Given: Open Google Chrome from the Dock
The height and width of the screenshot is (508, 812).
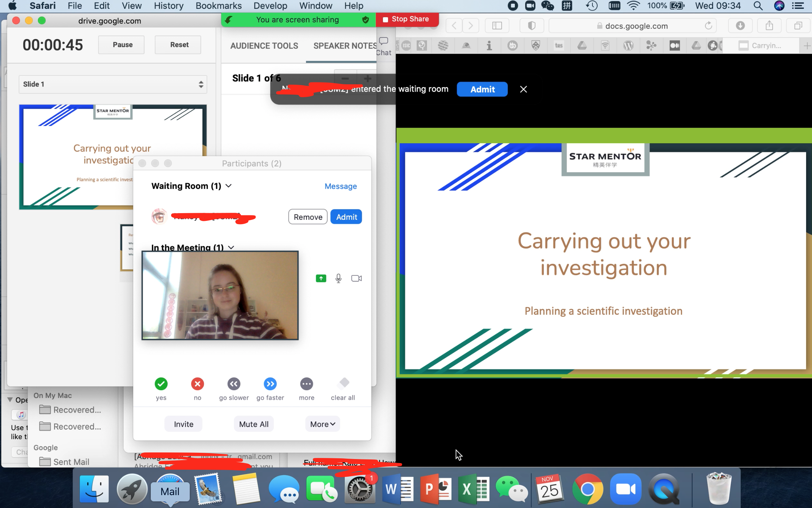Looking at the screenshot, I should (588, 489).
